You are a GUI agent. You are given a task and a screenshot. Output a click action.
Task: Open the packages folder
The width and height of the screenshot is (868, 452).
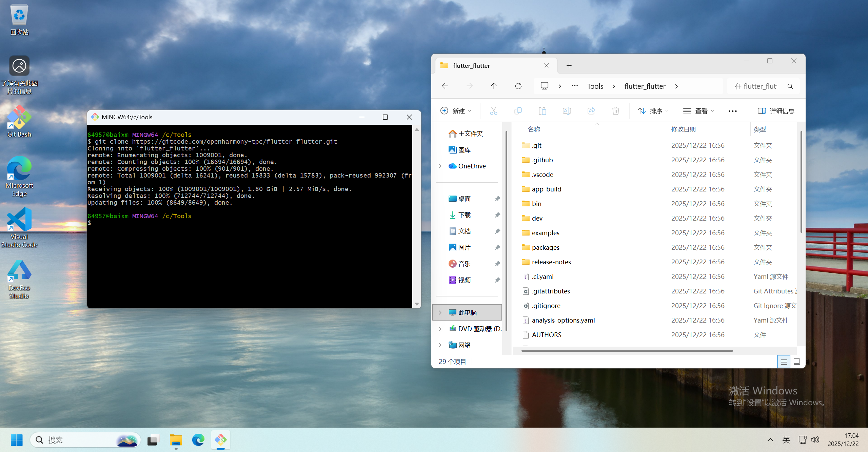[545, 247]
